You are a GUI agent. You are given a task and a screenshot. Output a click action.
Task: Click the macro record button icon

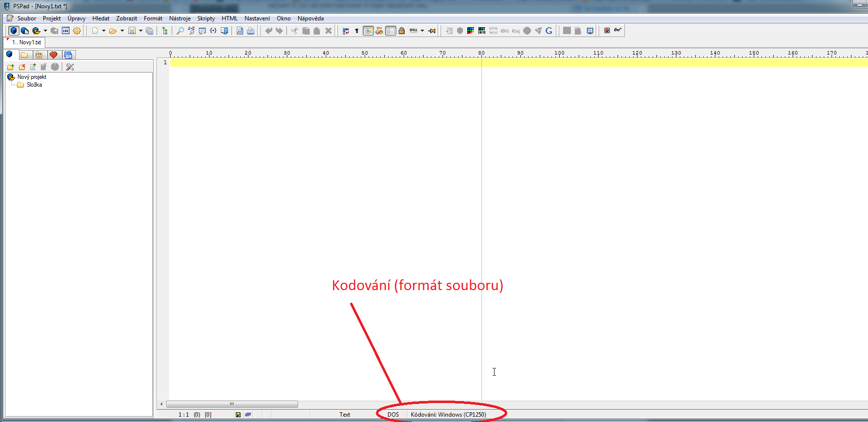607,31
